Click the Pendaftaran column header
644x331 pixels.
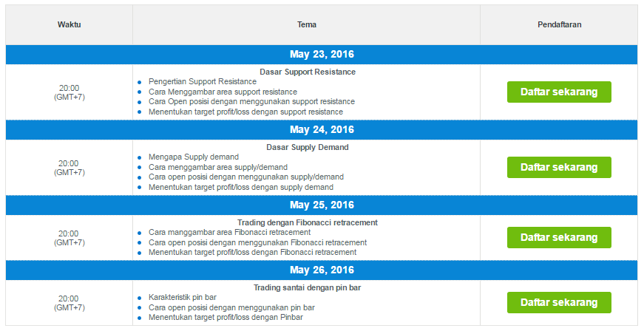559,24
